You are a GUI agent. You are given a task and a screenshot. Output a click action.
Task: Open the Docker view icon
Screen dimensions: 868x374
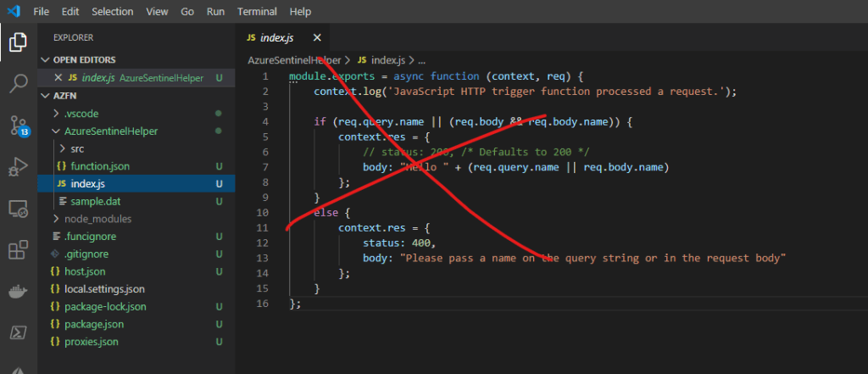click(x=18, y=291)
